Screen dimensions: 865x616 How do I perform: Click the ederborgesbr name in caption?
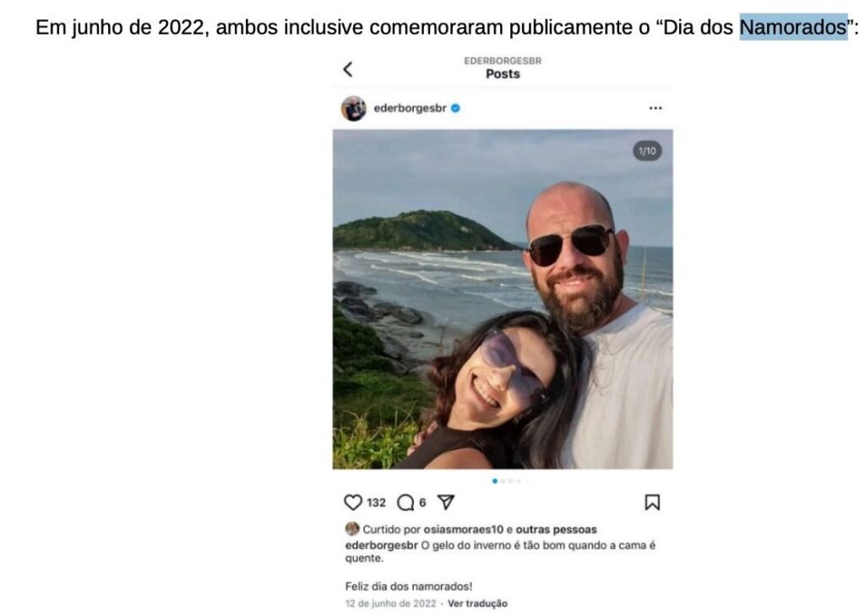pyautogui.click(x=381, y=545)
